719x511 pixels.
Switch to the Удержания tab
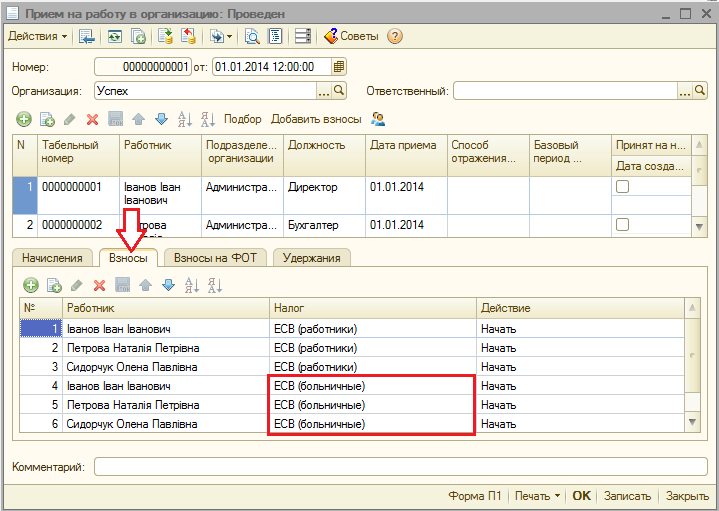(312, 258)
